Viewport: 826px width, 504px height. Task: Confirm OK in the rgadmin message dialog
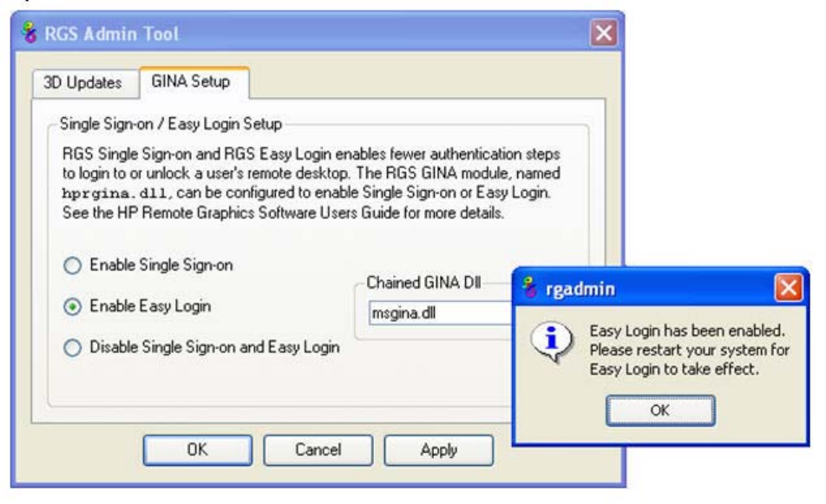(x=660, y=410)
